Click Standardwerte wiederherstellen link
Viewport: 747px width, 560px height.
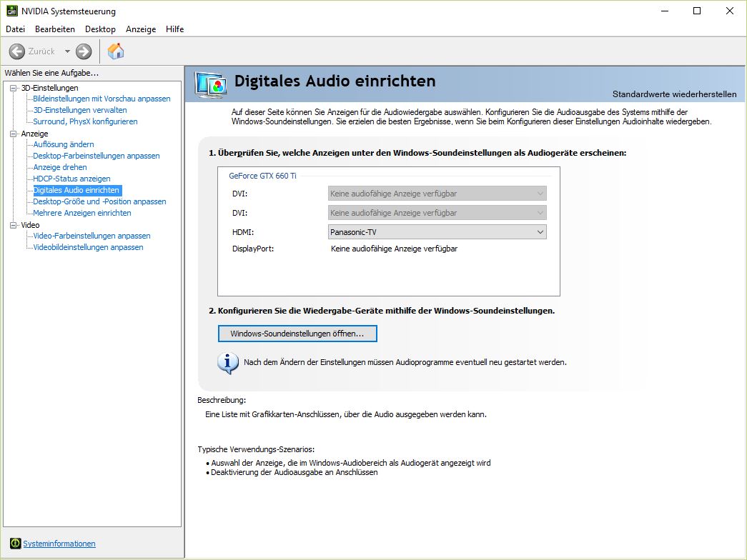[674, 94]
